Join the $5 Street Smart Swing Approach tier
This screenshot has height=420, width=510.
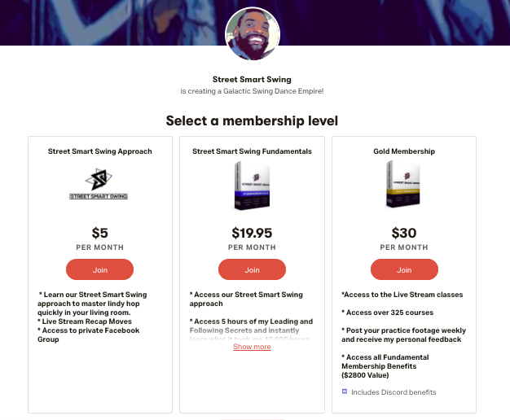pyautogui.click(x=99, y=269)
